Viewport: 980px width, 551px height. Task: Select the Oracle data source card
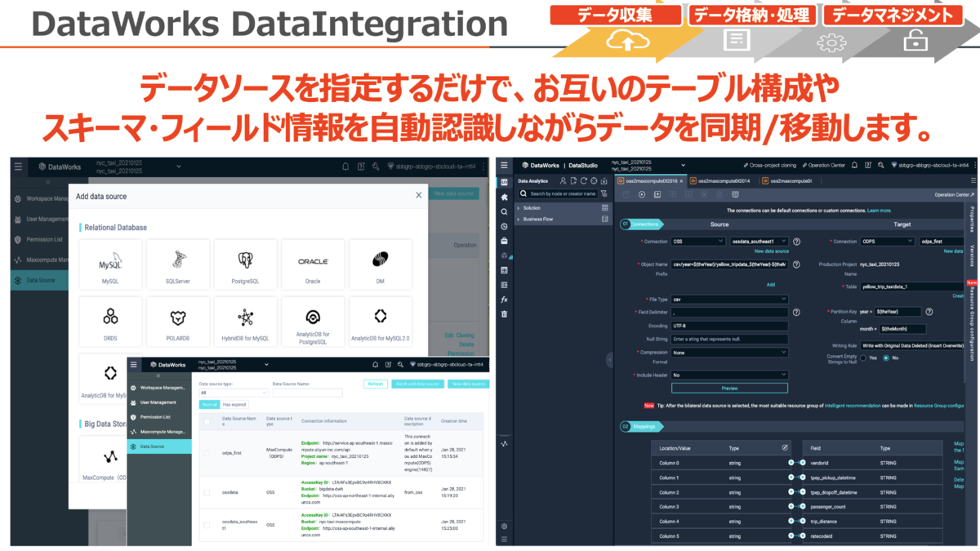point(313,265)
